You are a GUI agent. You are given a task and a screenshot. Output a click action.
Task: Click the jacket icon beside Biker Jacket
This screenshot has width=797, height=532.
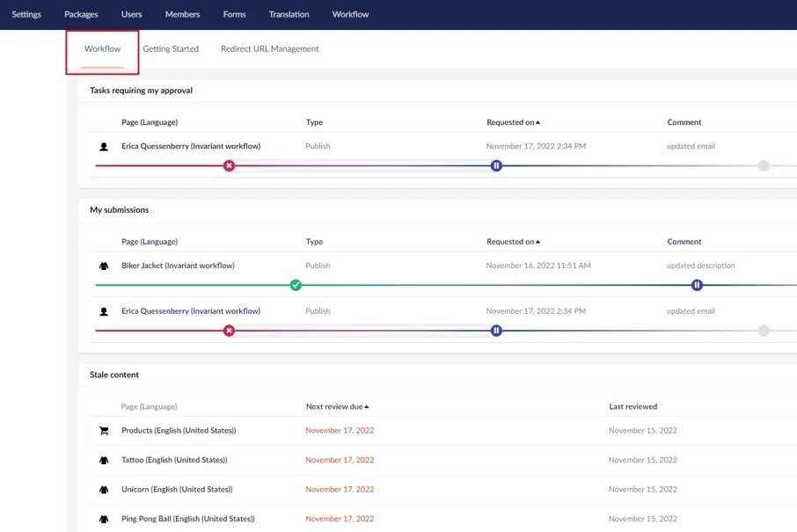click(104, 266)
